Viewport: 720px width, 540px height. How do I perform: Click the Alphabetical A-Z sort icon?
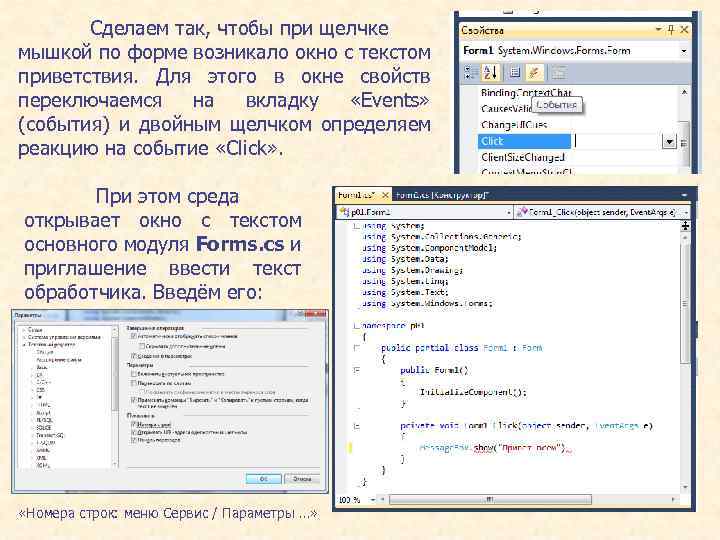tap(490, 72)
